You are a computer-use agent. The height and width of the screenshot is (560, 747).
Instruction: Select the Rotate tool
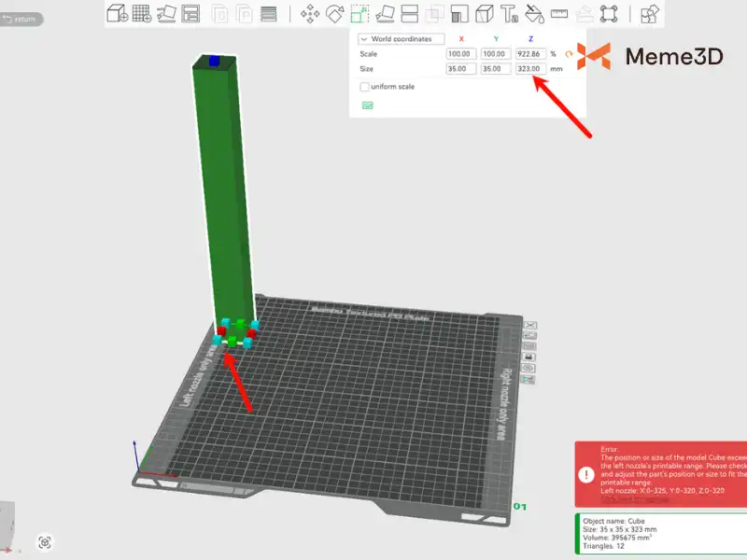(x=335, y=13)
